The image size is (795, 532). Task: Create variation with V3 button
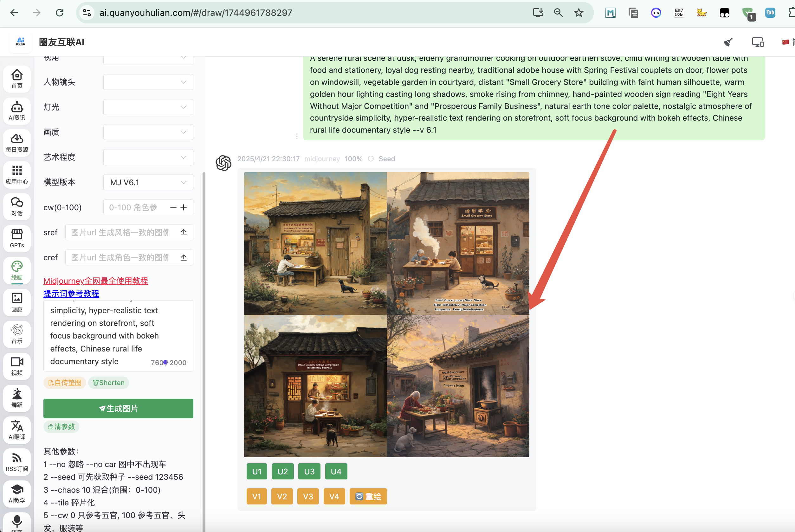tap(308, 497)
